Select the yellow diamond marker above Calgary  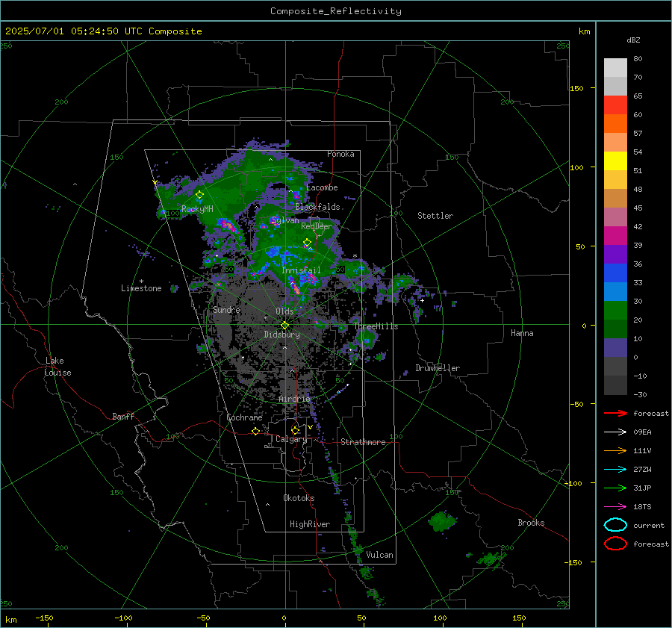click(295, 430)
